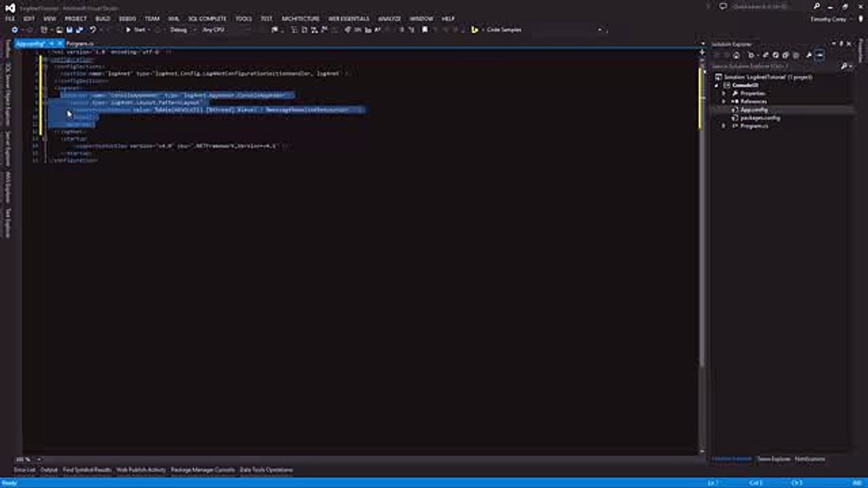Image resolution: width=868 pixels, height=488 pixels.
Task: Select packages.config in Solution Explorer
Action: click(x=759, y=118)
